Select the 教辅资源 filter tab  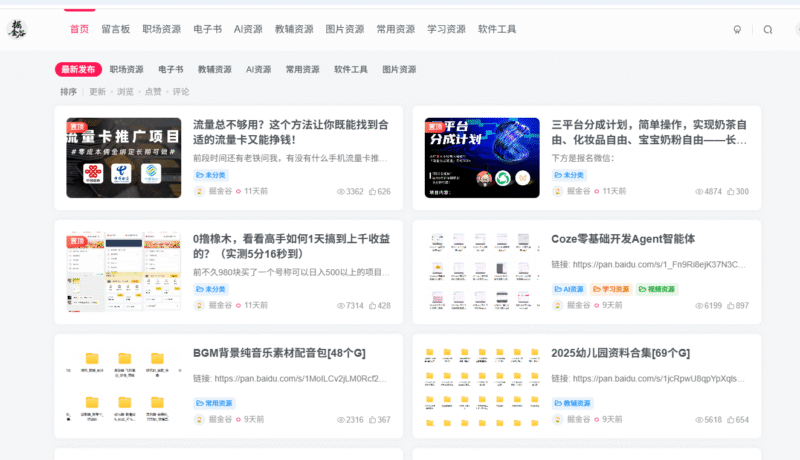coord(215,69)
